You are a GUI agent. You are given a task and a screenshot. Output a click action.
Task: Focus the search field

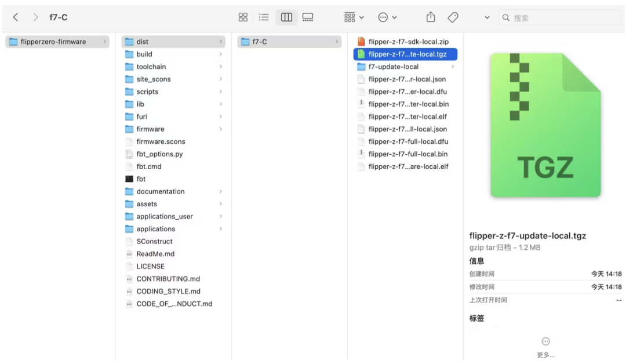[559, 17]
